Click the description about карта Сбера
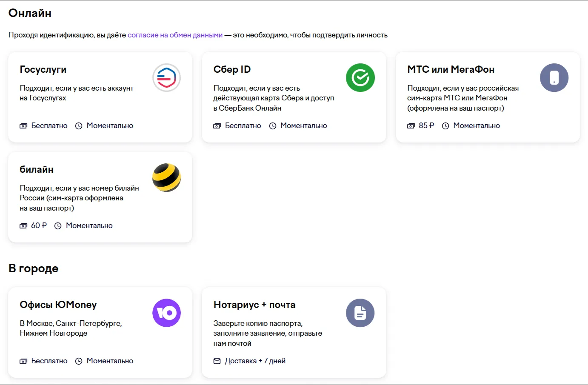This screenshot has width=588, height=385. pyautogui.click(x=274, y=98)
